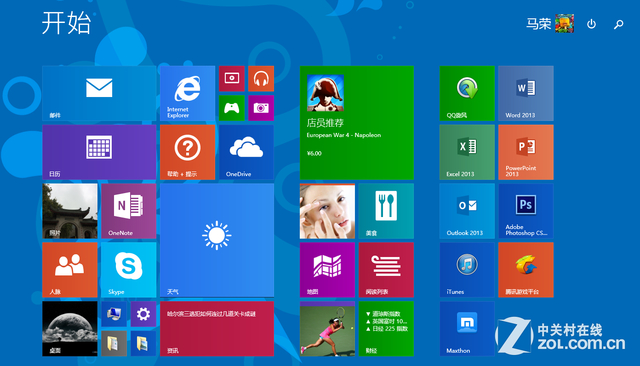Image resolution: width=640 pixels, height=366 pixels.
Task: Open the Sports tile with the tennis player photo
Action: coord(327,328)
